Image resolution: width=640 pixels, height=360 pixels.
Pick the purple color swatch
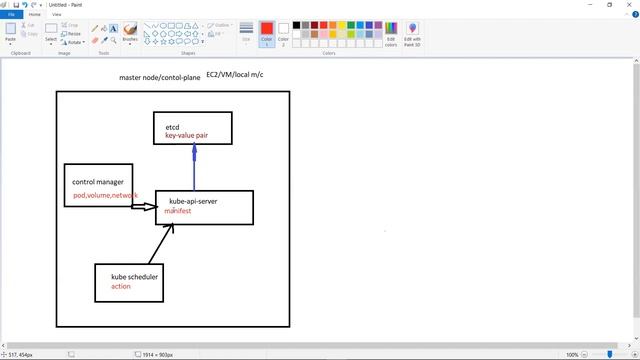coord(378,25)
